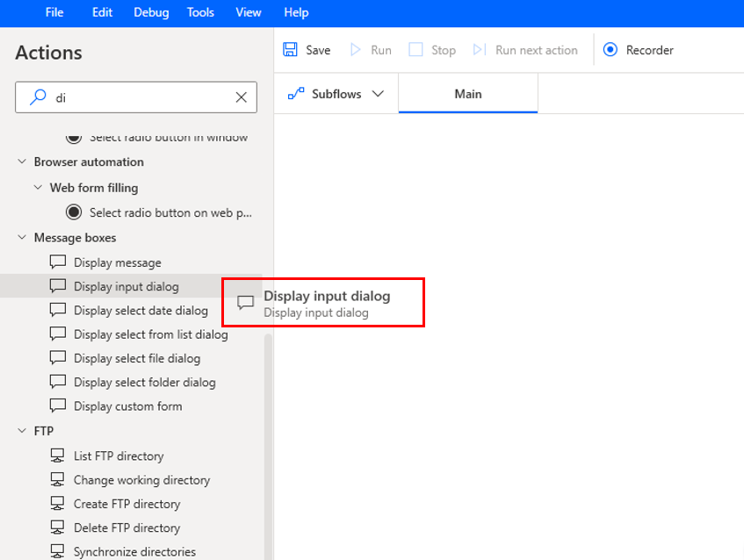The image size is (744, 560).
Task: Open the Help menu
Action: (x=296, y=12)
